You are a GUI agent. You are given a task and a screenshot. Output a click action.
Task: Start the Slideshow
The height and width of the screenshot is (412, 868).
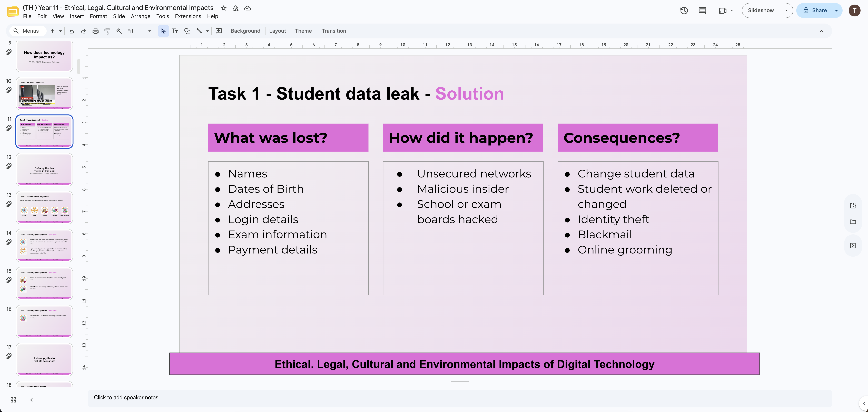[x=761, y=10]
